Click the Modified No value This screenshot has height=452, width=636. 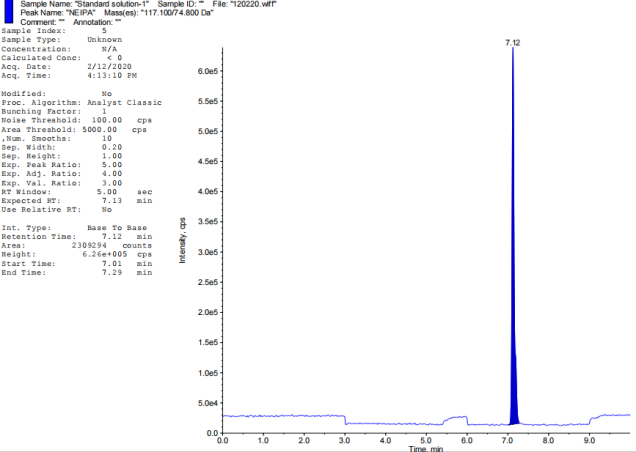(x=106, y=92)
